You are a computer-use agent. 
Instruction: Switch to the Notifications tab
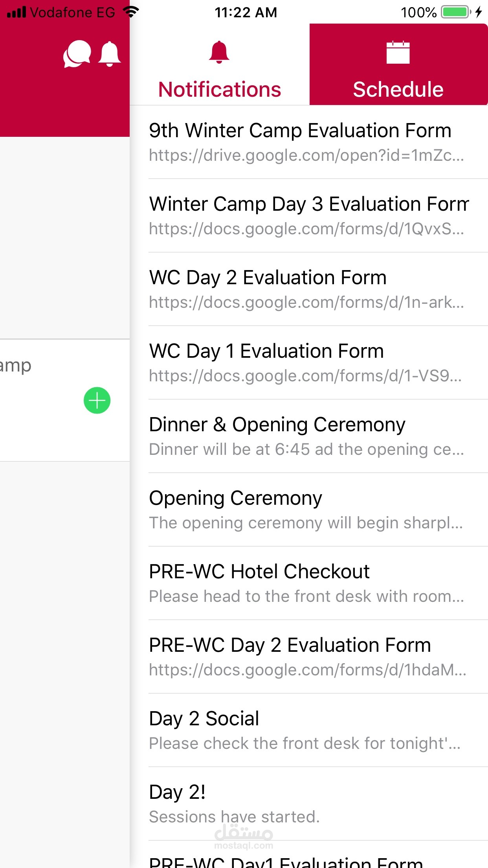tap(220, 89)
